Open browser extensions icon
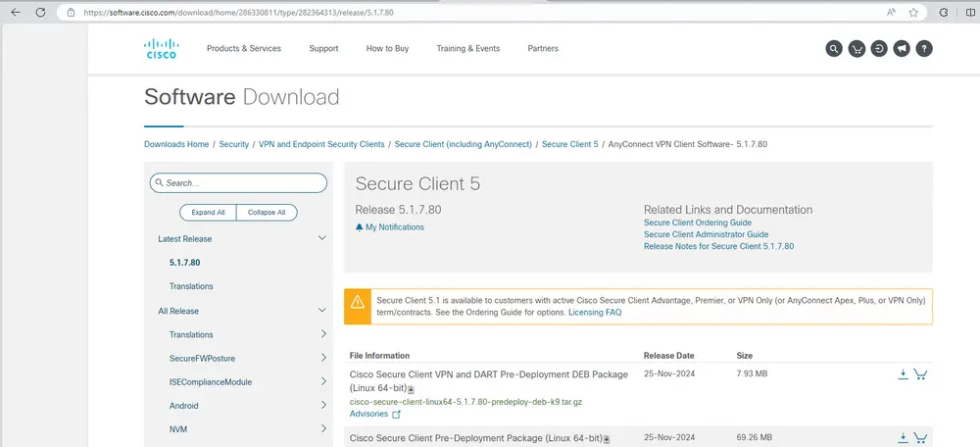The height and width of the screenshot is (447, 980). coord(945,12)
